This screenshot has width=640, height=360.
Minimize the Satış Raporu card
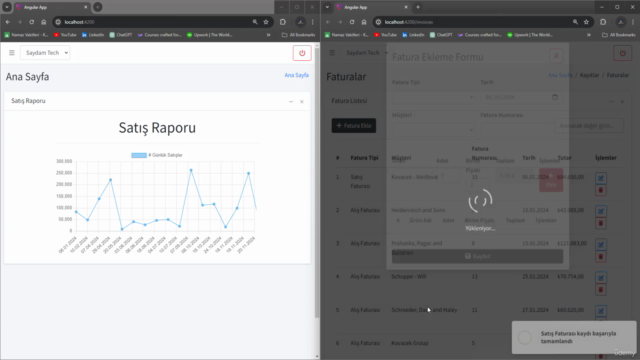(291, 102)
